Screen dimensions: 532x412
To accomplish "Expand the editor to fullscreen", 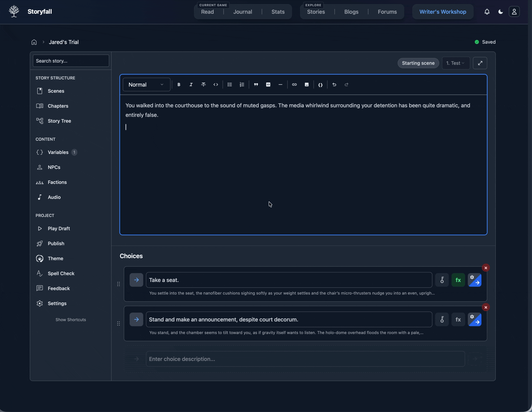I will [480, 63].
